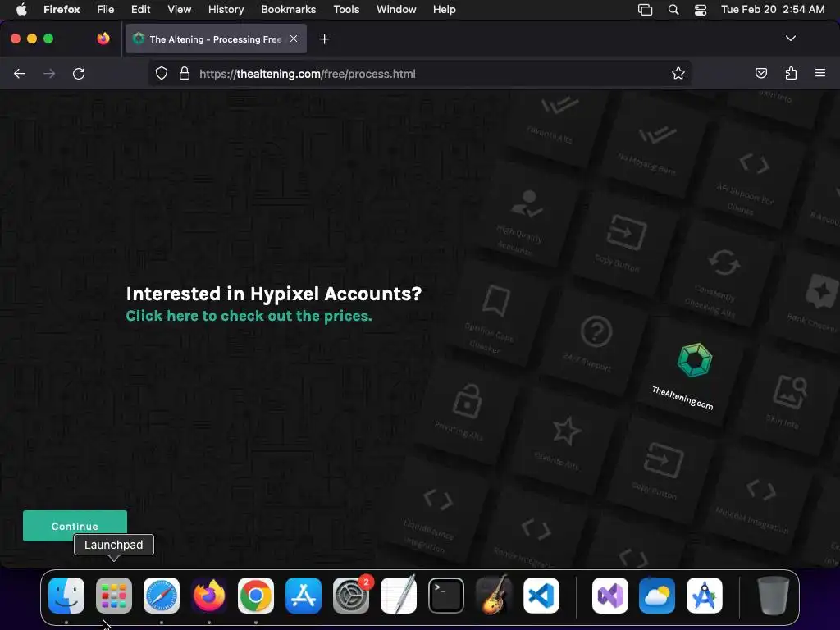The width and height of the screenshot is (840, 630).
Task: Open App Store from the dock
Action: coord(304,596)
